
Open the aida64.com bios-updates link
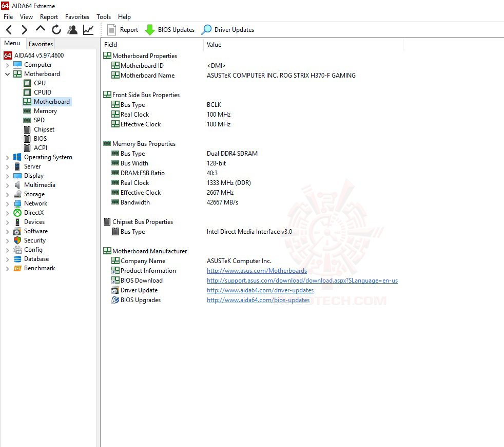point(258,300)
